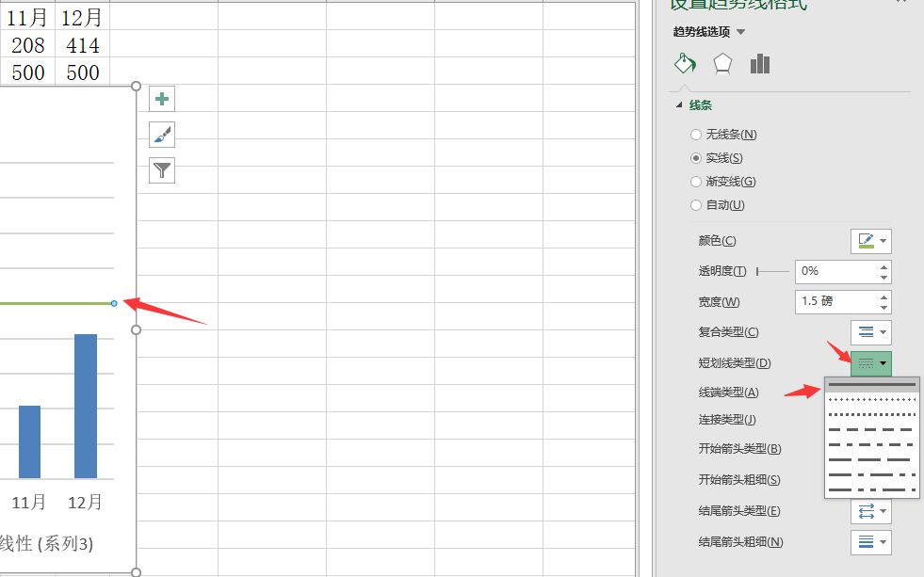This screenshot has width=924, height=577.
Task: Open the Chart Styles paintbrush icon
Action: (162, 135)
